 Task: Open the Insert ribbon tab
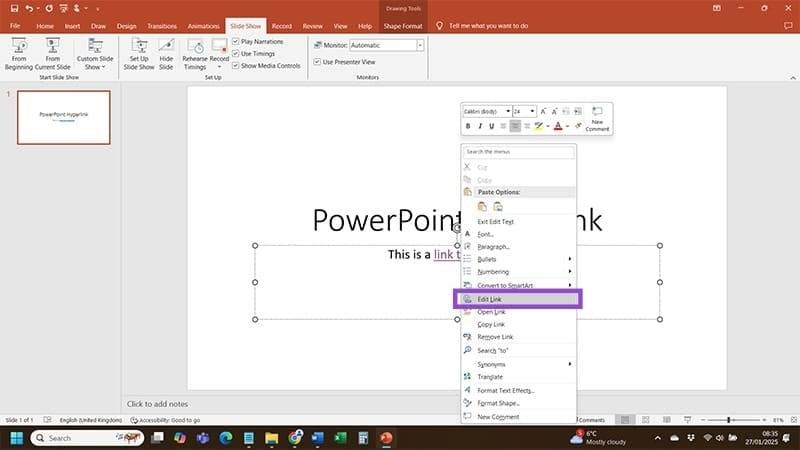(x=72, y=26)
